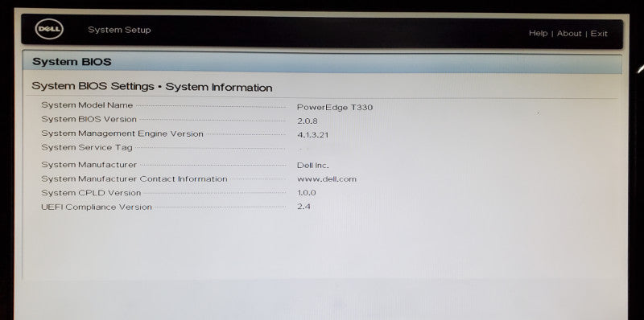
Task: Open the Help link
Action: pyautogui.click(x=538, y=33)
